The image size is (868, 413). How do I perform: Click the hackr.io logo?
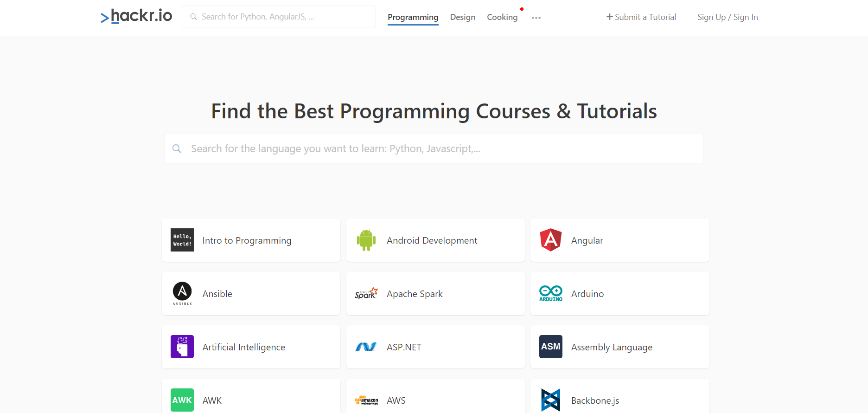(136, 16)
